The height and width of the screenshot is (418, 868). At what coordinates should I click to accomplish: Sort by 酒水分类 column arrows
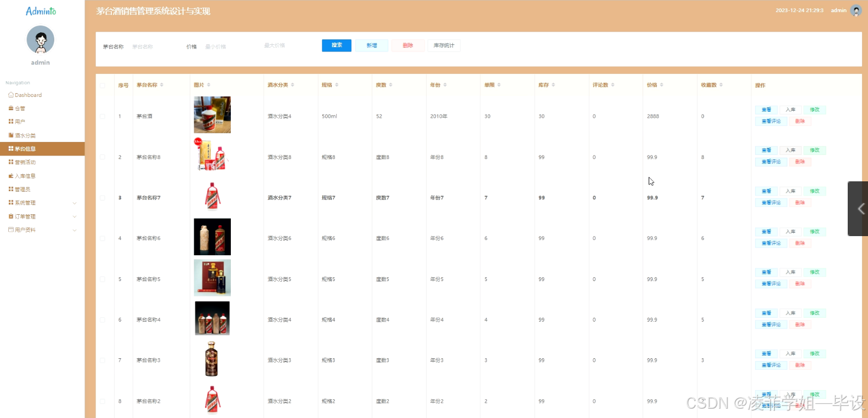coord(293,85)
